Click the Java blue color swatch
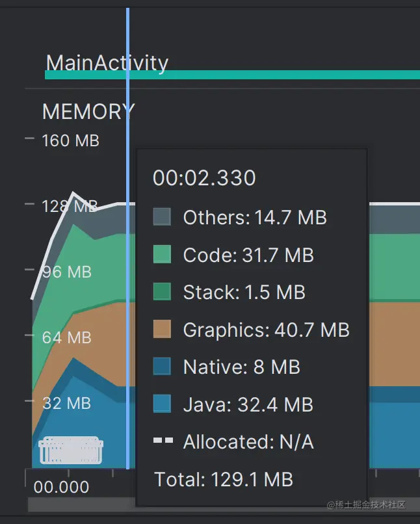 click(x=162, y=404)
